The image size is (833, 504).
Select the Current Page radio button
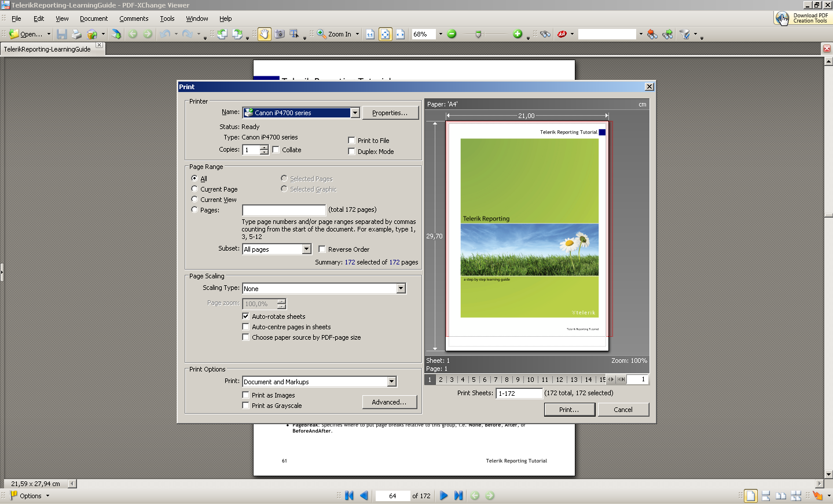click(195, 189)
